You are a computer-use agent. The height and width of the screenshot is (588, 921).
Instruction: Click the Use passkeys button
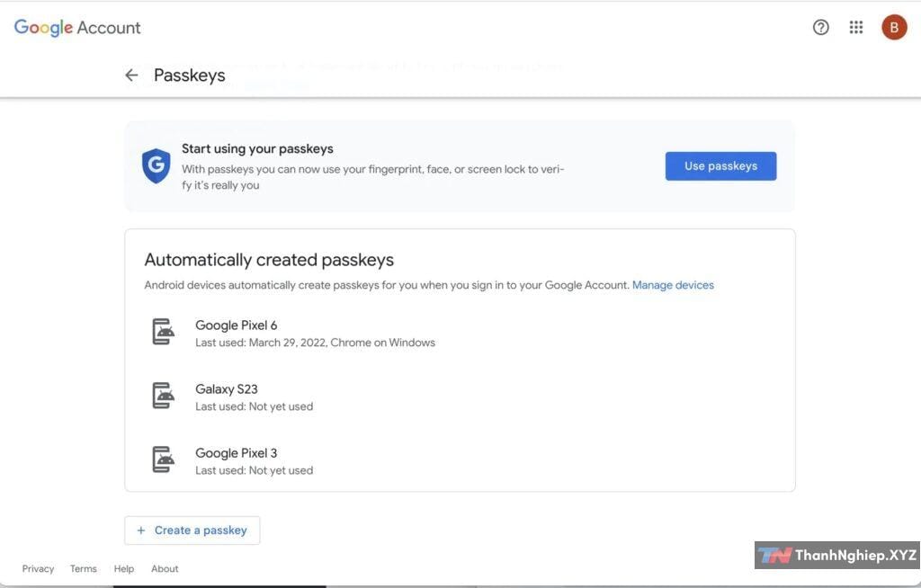[720, 166]
